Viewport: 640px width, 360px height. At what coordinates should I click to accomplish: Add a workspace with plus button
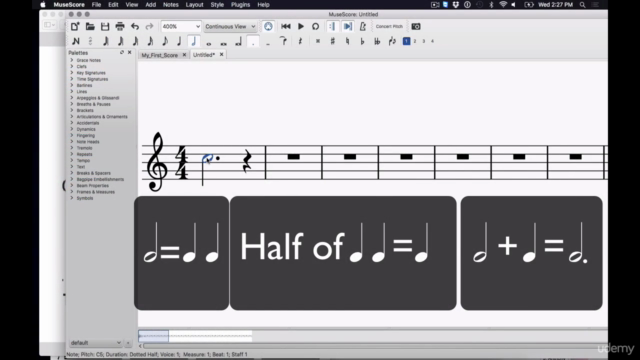[x=128, y=343]
